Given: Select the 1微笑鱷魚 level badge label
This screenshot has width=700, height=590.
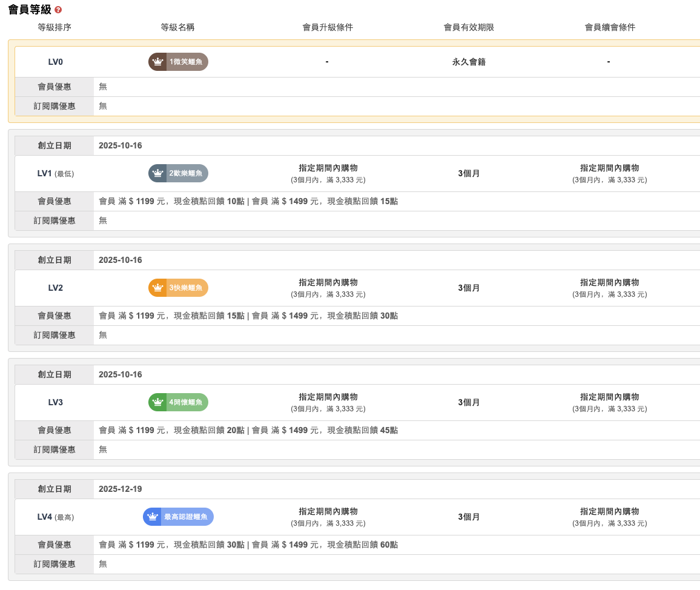Looking at the screenshot, I should 186,62.
